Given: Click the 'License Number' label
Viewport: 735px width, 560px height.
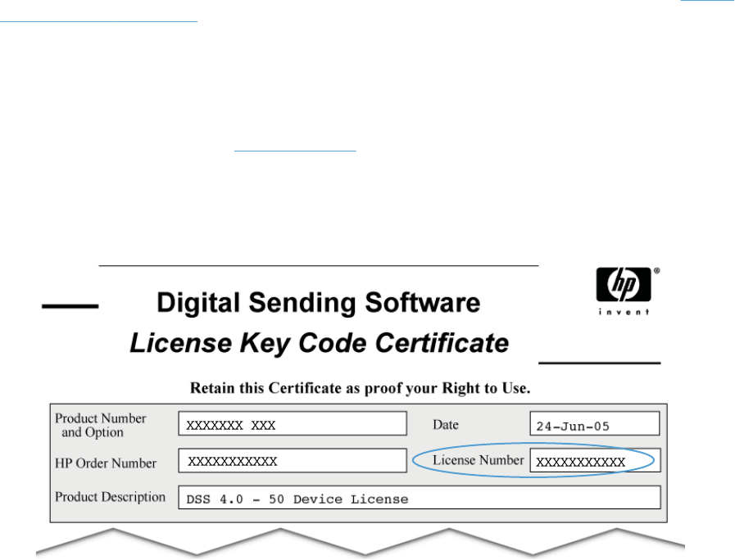Looking at the screenshot, I should point(479,460).
